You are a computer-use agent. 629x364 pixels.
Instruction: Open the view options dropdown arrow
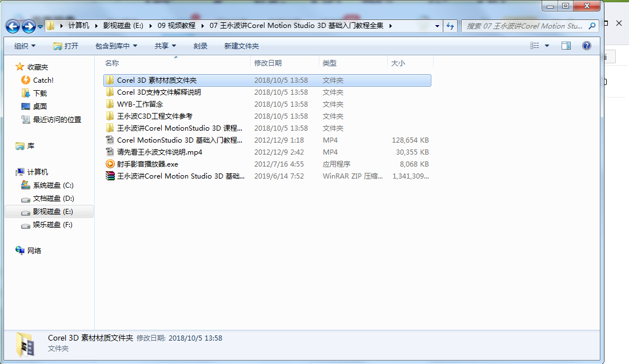pos(547,46)
